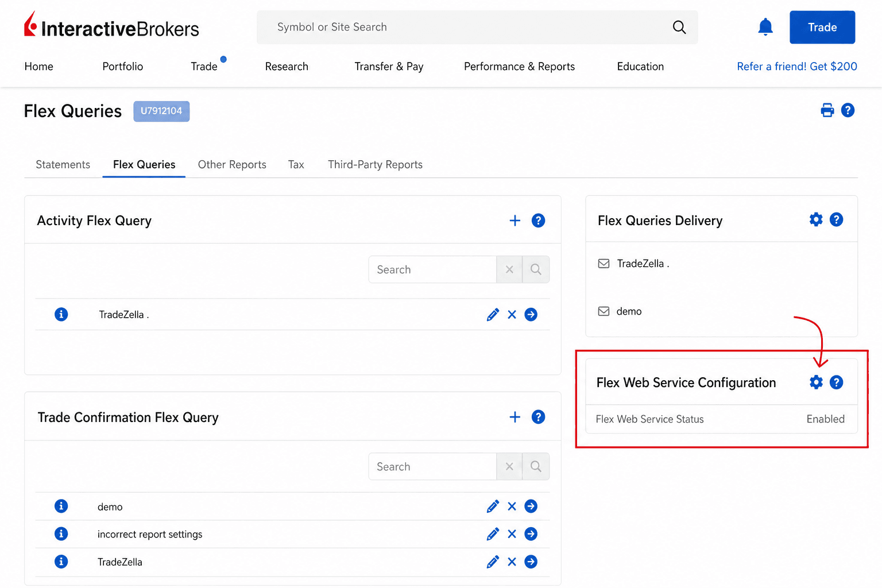Open the Performance & Reports menu
This screenshot has height=588, width=882.
pyautogui.click(x=519, y=67)
